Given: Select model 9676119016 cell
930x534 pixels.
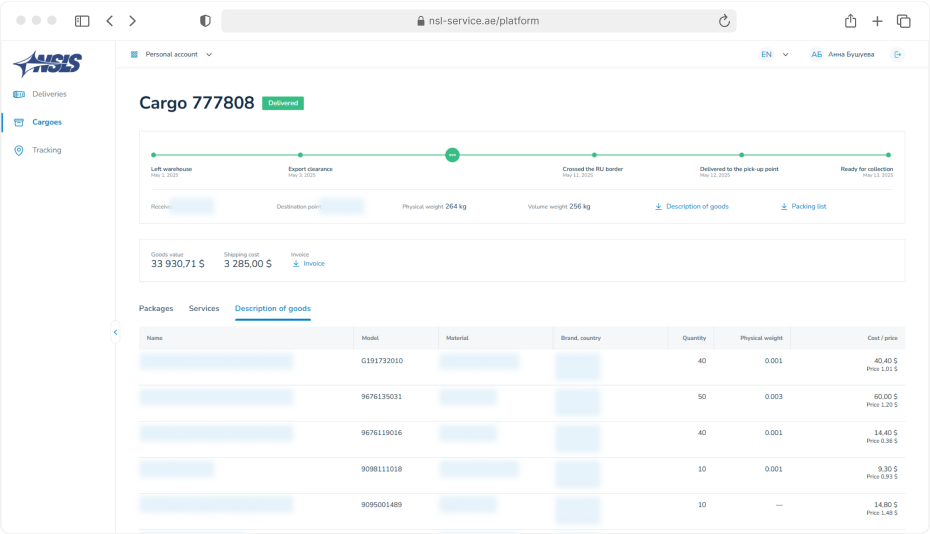Looking at the screenshot, I should (381, 433).
